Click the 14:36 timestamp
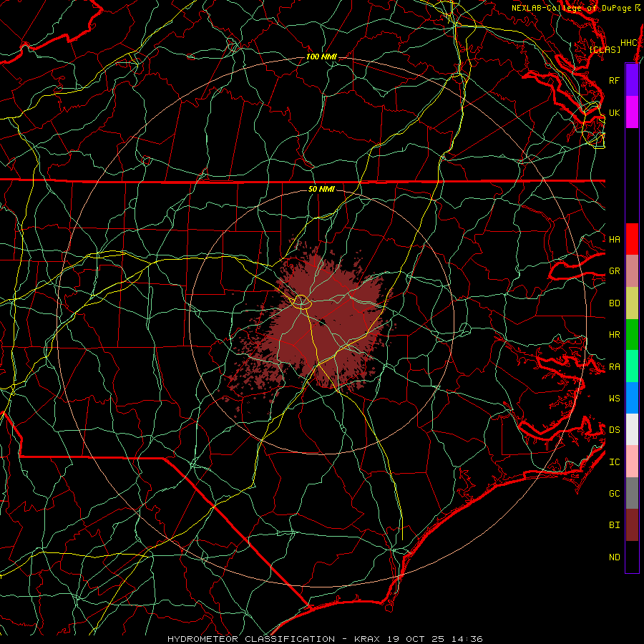The image size is (644, 644). (x=467, y=639)
